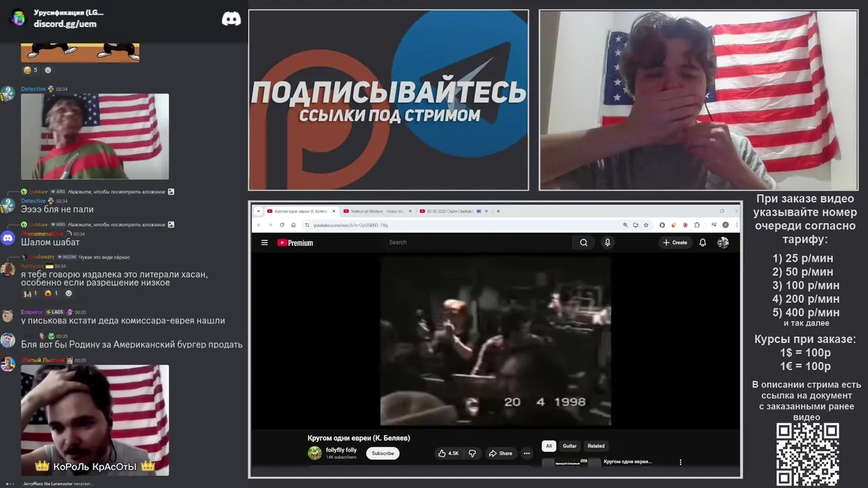Image resolution: width=868 pixels, height=488 pixels.
Task: Focus the YouTube search field
Action: coord(478,242)
